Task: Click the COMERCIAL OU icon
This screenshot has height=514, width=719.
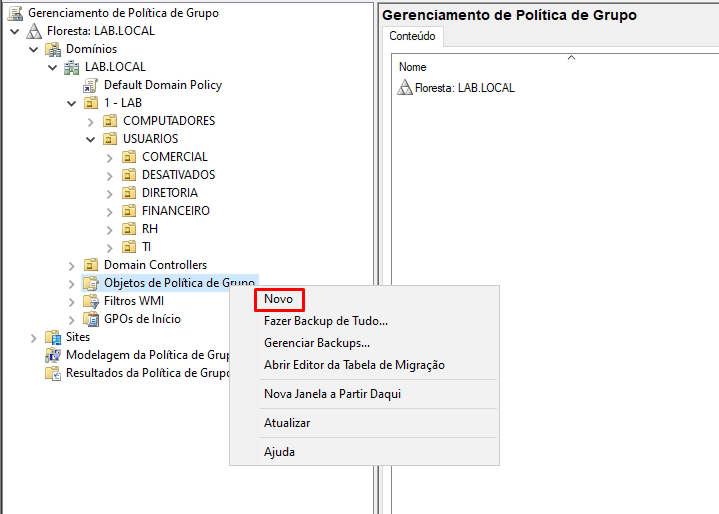Action: point(129,157)
